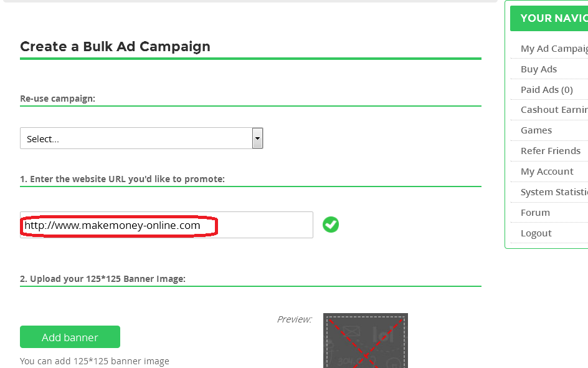Screen dimensions: 588x368
Task: Click the banner preview thumbnail image
Action: pos(365,341)
